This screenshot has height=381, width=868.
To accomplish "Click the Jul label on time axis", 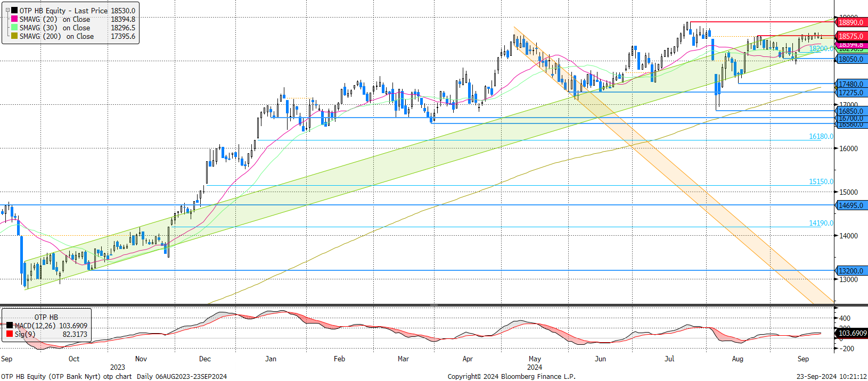I will point(669,359).
